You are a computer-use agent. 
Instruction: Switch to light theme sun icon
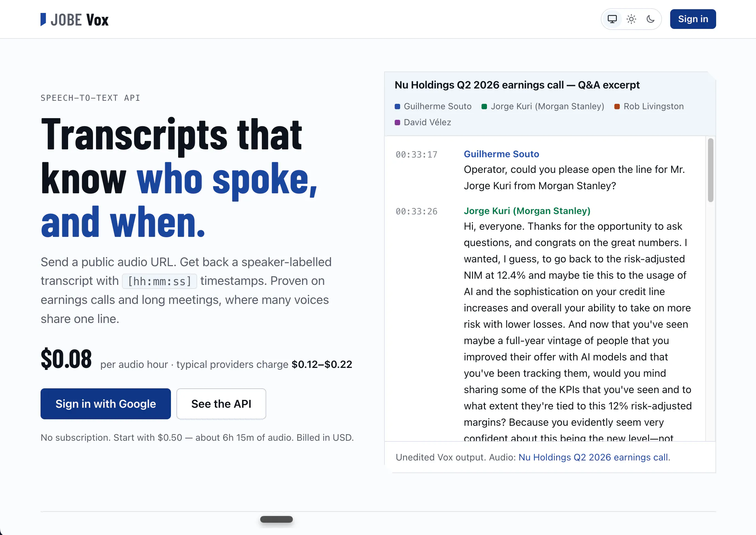click(631, 19)
